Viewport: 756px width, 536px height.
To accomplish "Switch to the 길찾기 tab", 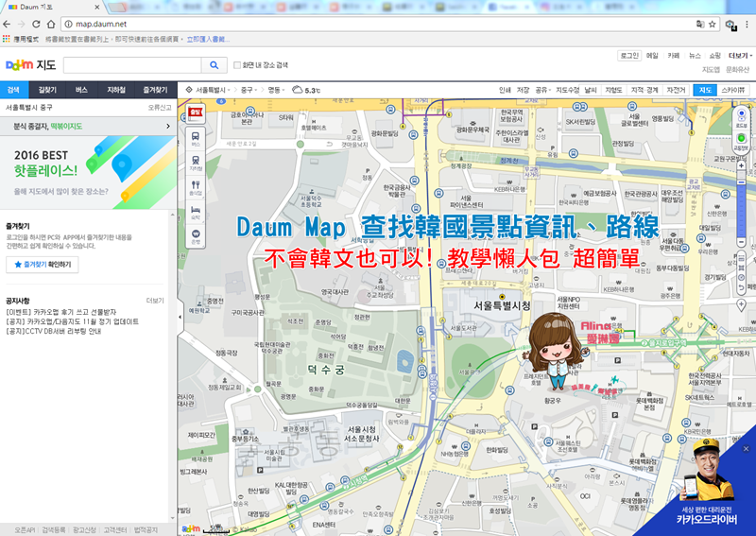I will point(47,90).
